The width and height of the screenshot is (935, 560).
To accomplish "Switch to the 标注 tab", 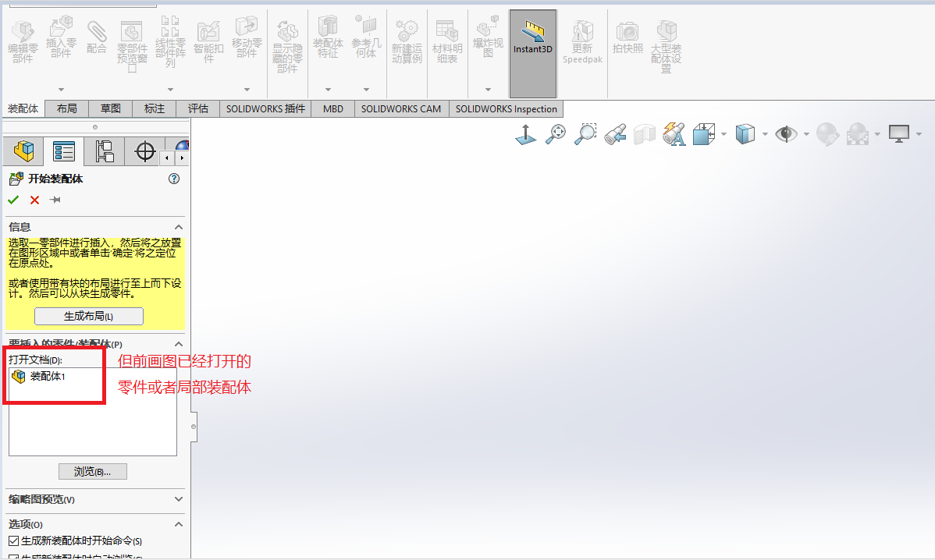I will 155,108.
